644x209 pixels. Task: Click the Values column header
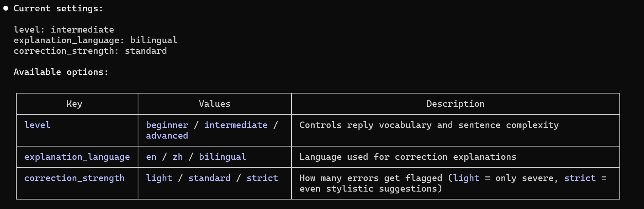(214, 104)
